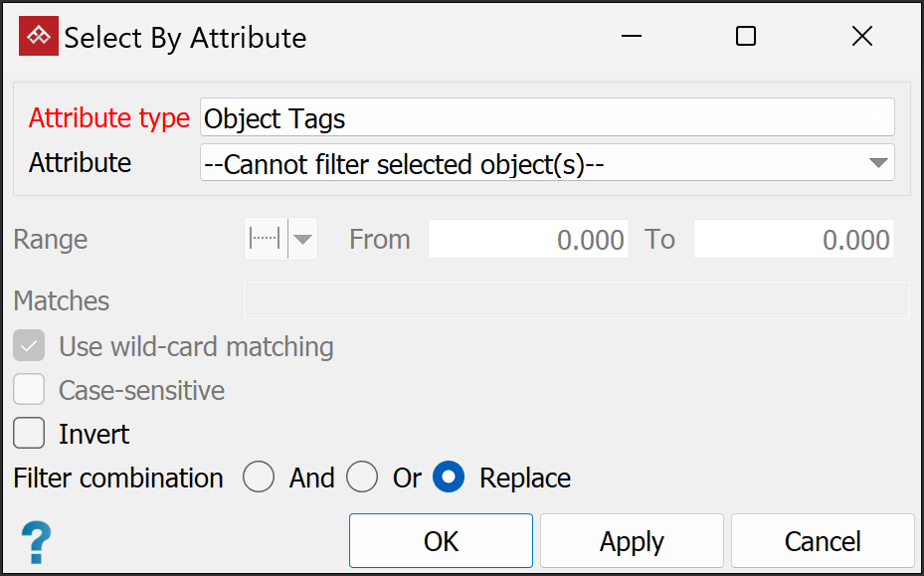This screenshot has width=924, height=576.
Task: Maximize the Select By Attribute window
Action: point(746,37)
